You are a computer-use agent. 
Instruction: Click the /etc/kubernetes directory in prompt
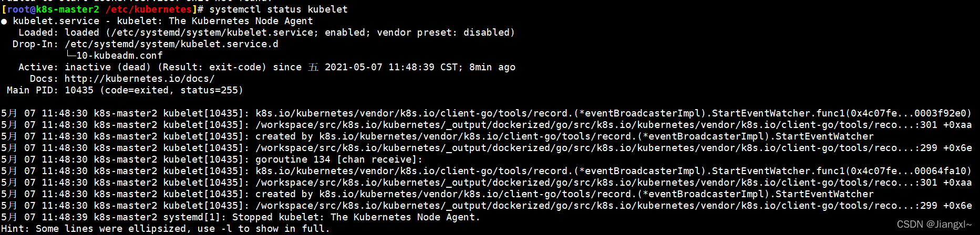click(x=149, y=9)
